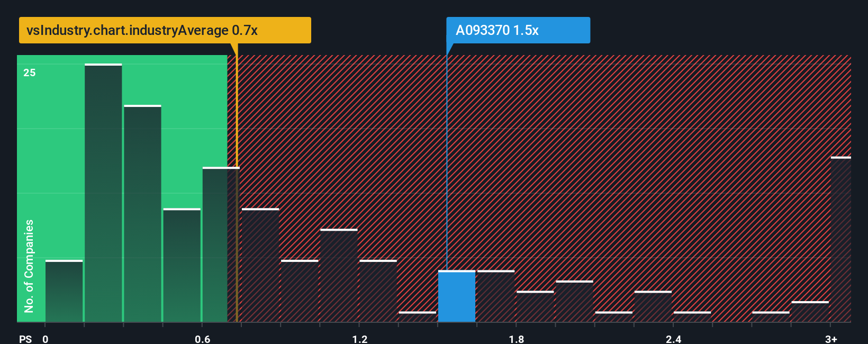Image resolution: width=868 pixels, height=344 pixels.
Task: Click the first bar at PS 0
Action: click(x=64, y=291)
